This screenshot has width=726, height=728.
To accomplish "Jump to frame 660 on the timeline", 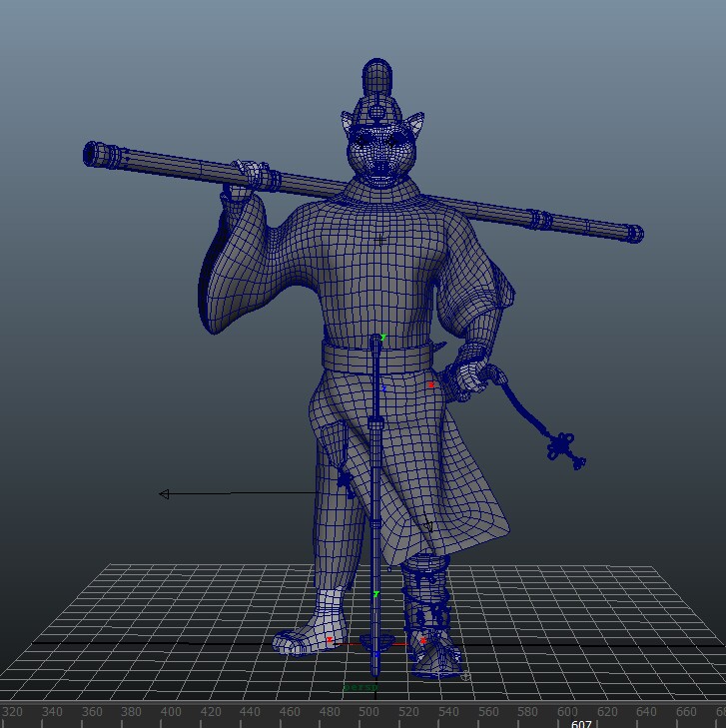I will (686, 712).
